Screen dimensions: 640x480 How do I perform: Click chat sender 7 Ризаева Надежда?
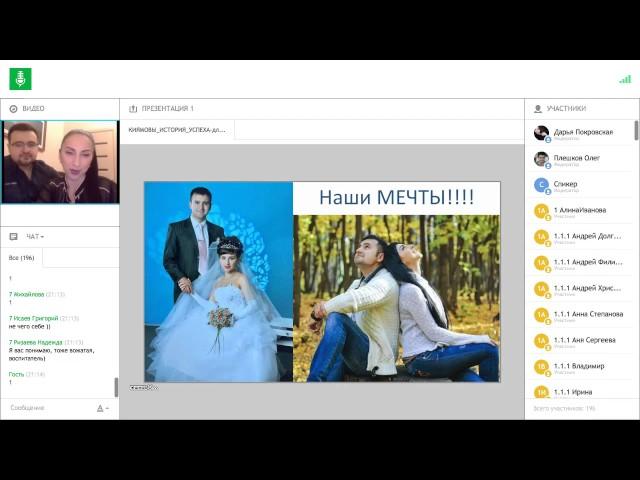coord(36,342)
